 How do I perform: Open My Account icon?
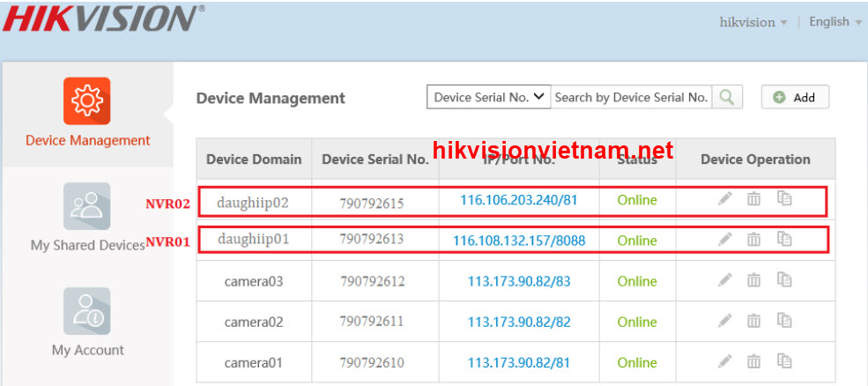87,311
